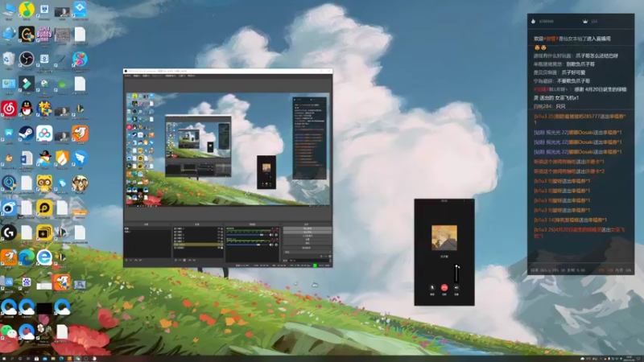
Task: Select the highlighted source row in OBS sources
Action: coord(198,245)
